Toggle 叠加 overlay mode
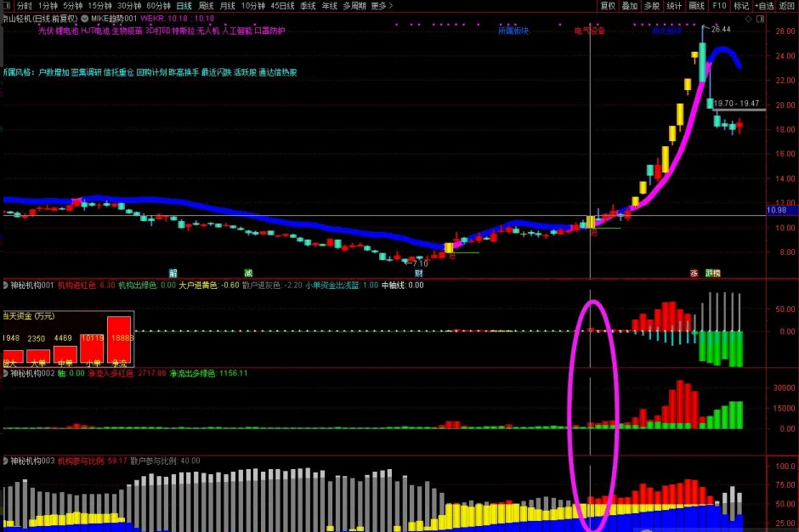799x532 pixels. tap(629, 6)
